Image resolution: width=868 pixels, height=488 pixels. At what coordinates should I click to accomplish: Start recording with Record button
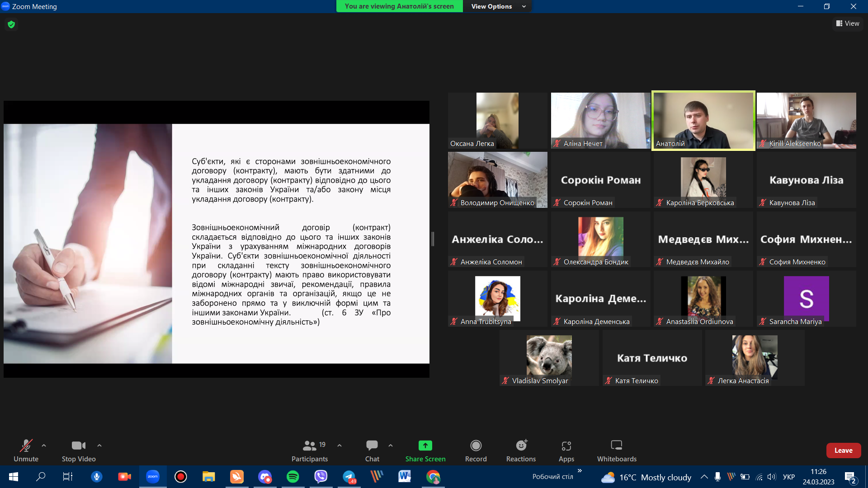coord(476,450)
